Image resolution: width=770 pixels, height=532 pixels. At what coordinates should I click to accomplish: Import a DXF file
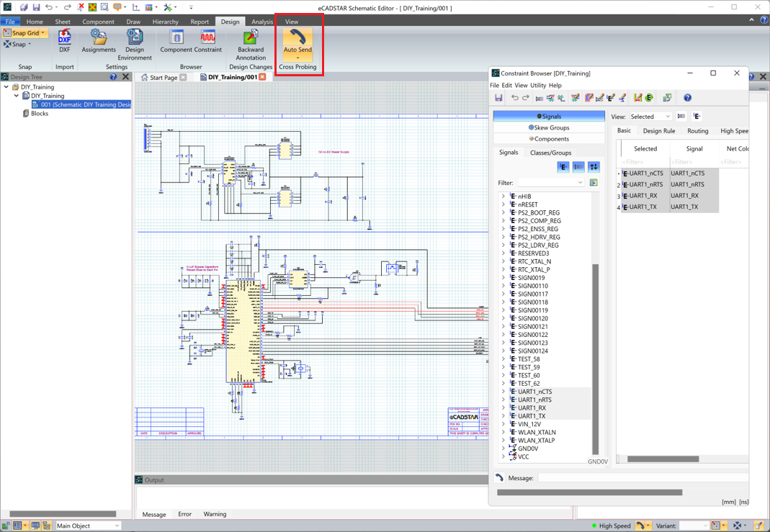pyautogui.click(x=64, y=41)
